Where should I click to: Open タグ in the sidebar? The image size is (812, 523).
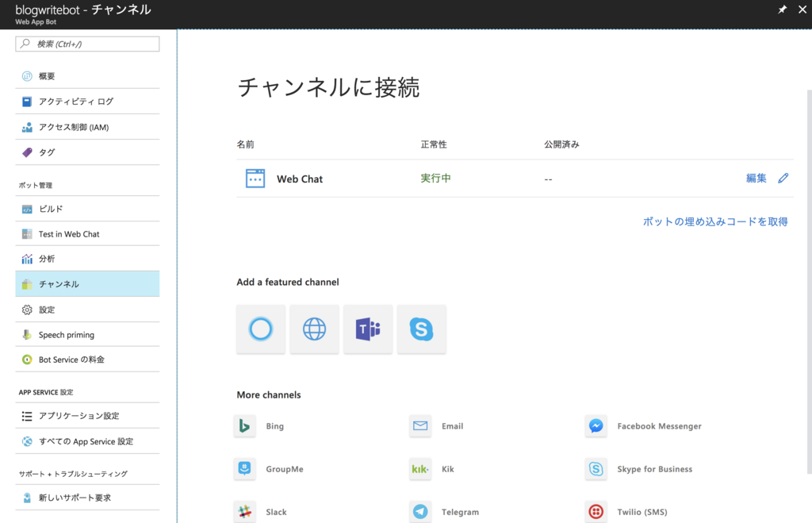click(87, 152)
